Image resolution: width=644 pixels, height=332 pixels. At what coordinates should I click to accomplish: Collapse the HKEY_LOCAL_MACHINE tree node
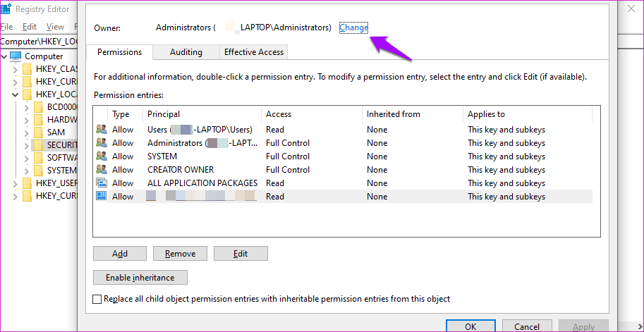[x=16, y=94]
